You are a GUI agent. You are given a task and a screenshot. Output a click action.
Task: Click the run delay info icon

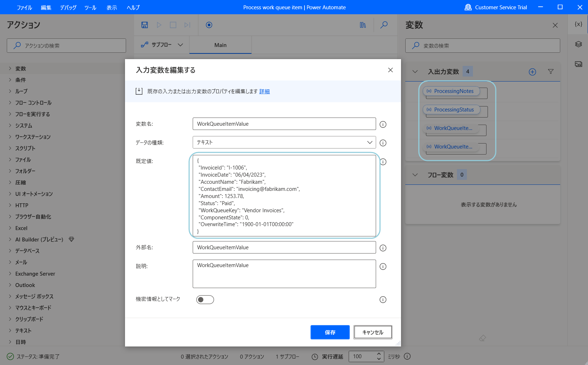click(407, 356)
